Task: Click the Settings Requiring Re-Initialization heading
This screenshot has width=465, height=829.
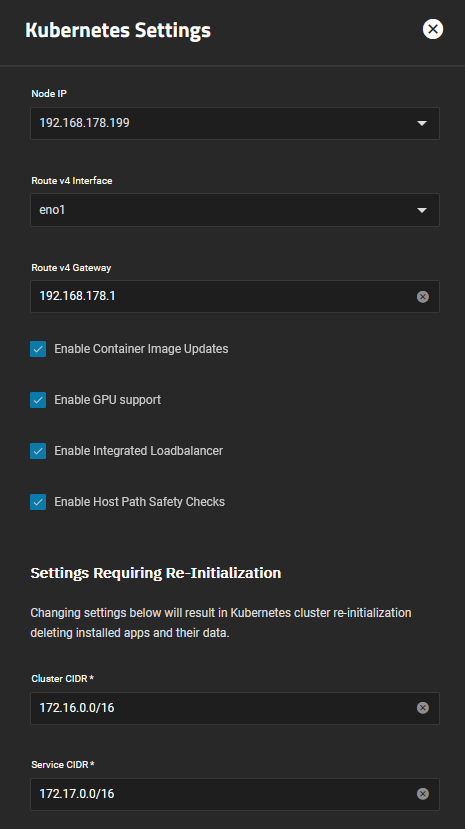Action: click(156, 573)
